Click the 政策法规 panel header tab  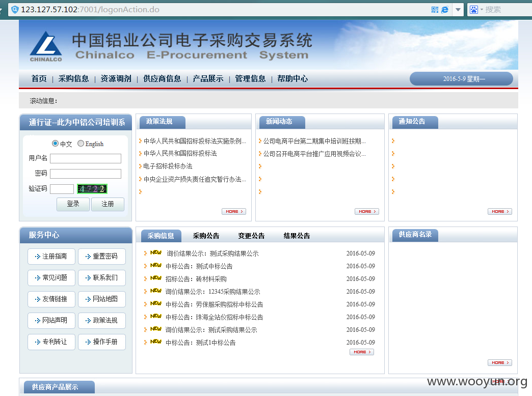pyautogui.click(x=162, y=122)
